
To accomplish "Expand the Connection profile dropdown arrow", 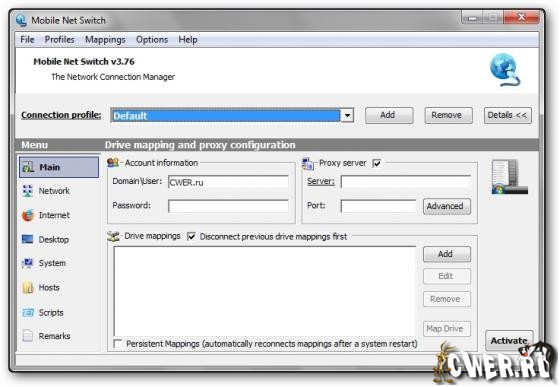I will click(x=347, y=115).
